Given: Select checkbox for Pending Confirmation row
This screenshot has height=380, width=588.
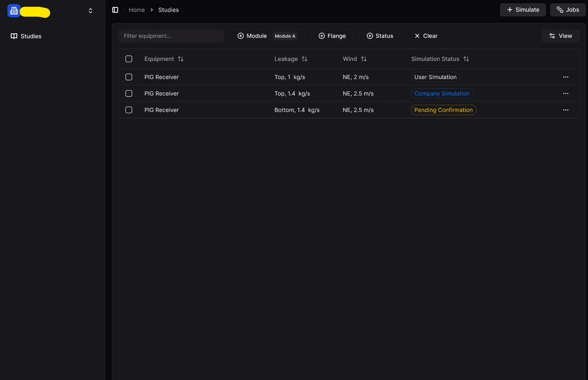Looking at the screenshot, I should coord(129,110).
